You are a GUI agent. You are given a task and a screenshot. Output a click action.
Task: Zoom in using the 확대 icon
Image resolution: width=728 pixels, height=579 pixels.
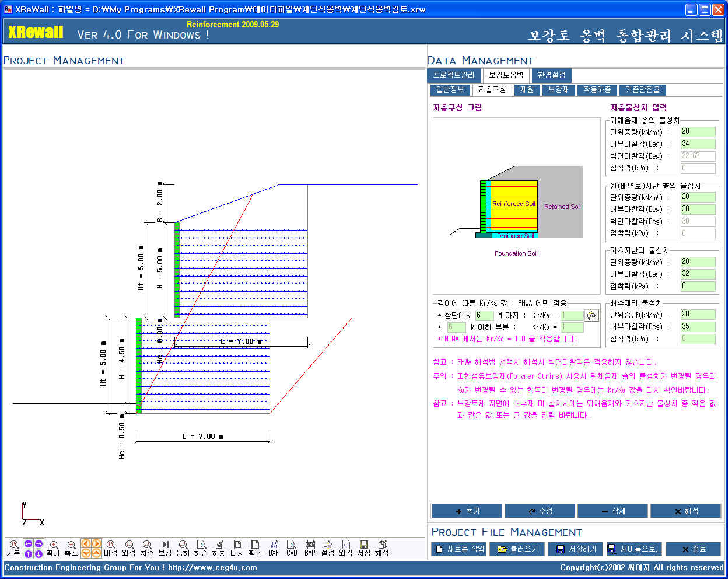click(x=53, y=548)
